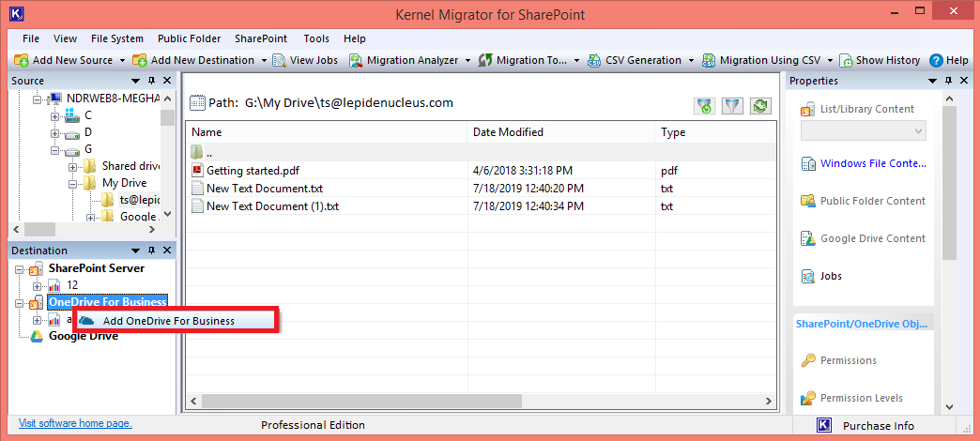980x441 pixels.
Task: Click the funnel filter icon
Action: click(x=732, y=106)
